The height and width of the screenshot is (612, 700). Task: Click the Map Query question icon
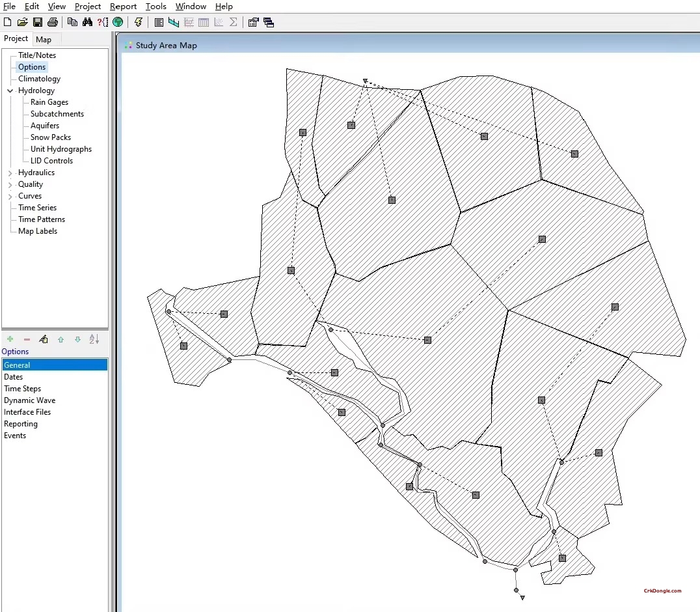[103, 22]
